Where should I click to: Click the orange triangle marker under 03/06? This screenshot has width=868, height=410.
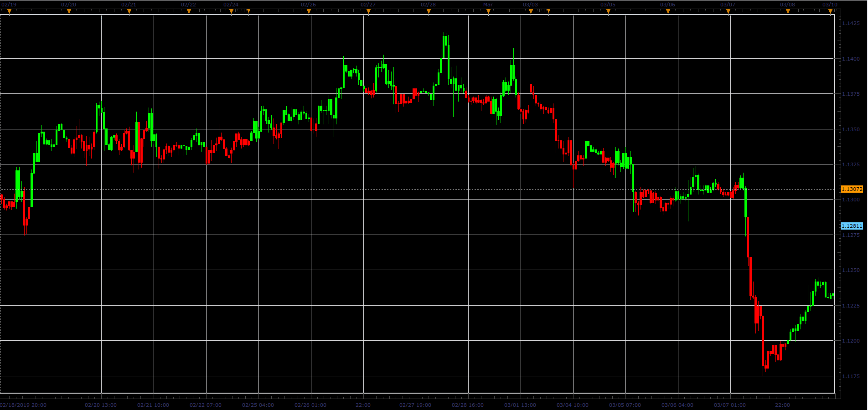coord(668,12)
